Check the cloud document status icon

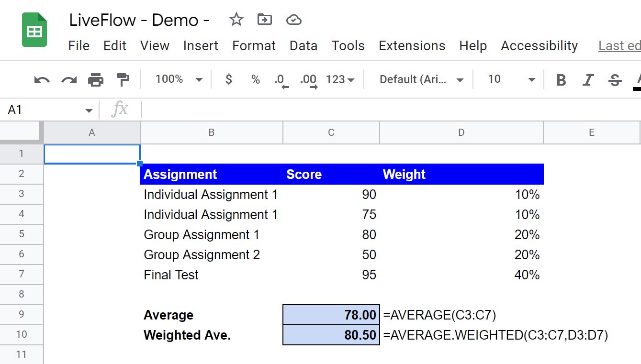point(293,20)
